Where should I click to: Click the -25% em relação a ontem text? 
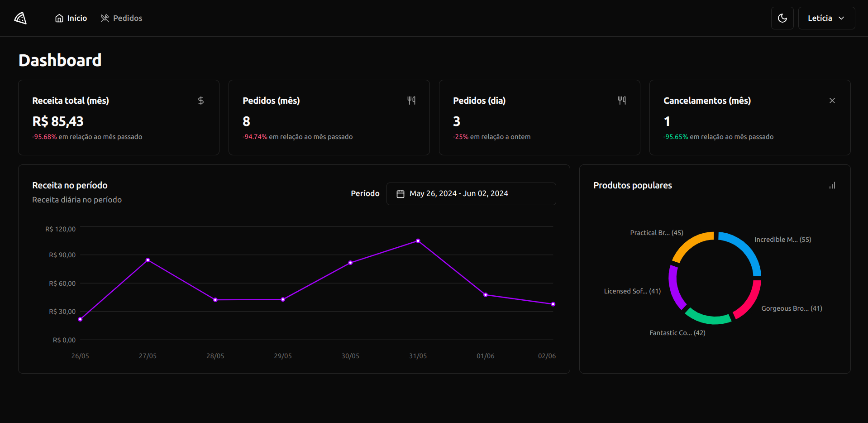(x=491, y=137)
